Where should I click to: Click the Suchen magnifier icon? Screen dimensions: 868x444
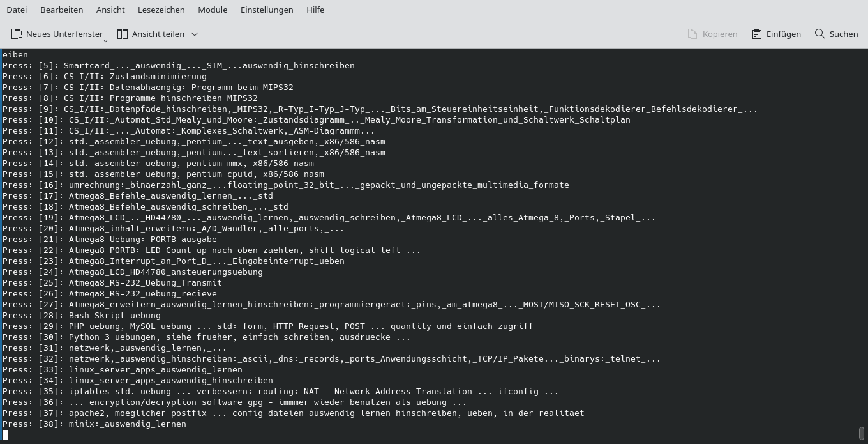(819, 34)
